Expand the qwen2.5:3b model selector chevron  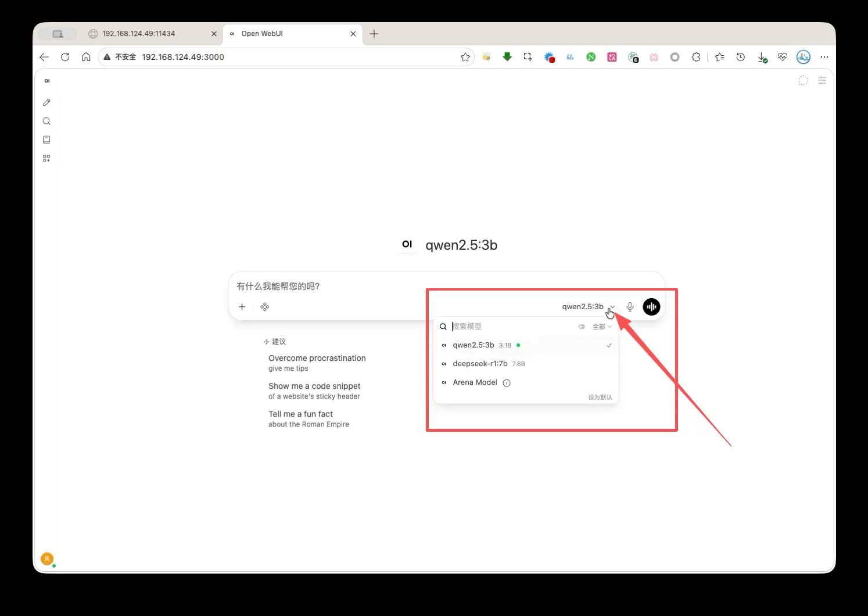point(612,307)
